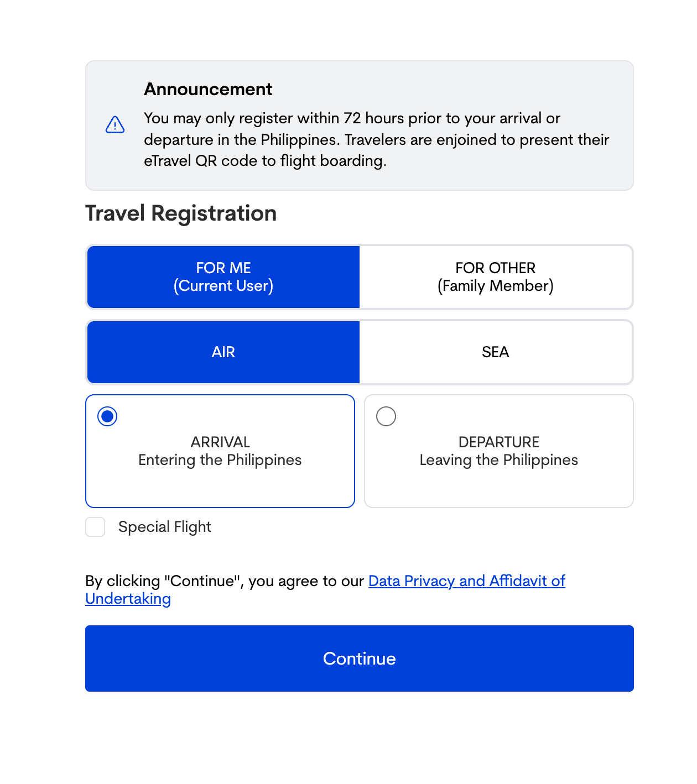The image size is (697, 784).
Task: Click the "Leaving the Philippines" text
Action: pos(499,460)
